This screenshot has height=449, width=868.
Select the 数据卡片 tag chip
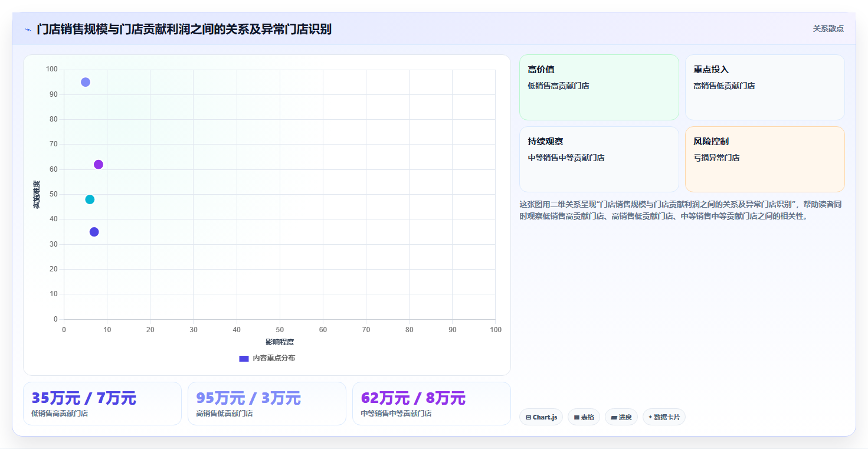click(x=664, y=417)
